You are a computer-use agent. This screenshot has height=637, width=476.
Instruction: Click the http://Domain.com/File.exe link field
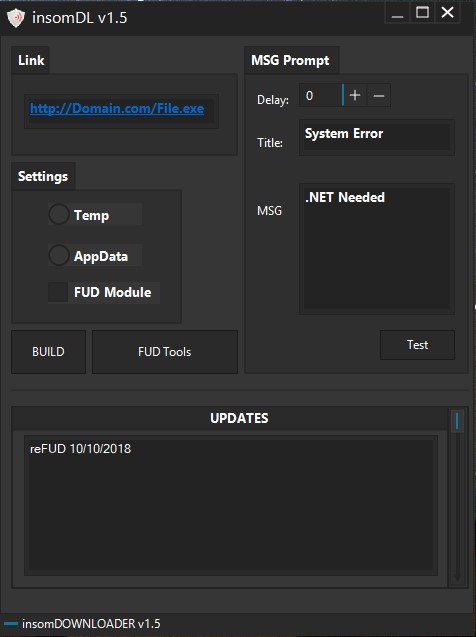click(121, 111)
